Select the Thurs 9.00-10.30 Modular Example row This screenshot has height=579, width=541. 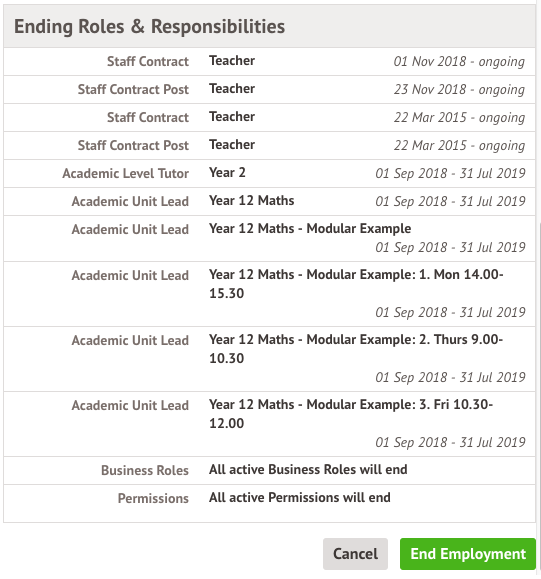click(270, 359)
